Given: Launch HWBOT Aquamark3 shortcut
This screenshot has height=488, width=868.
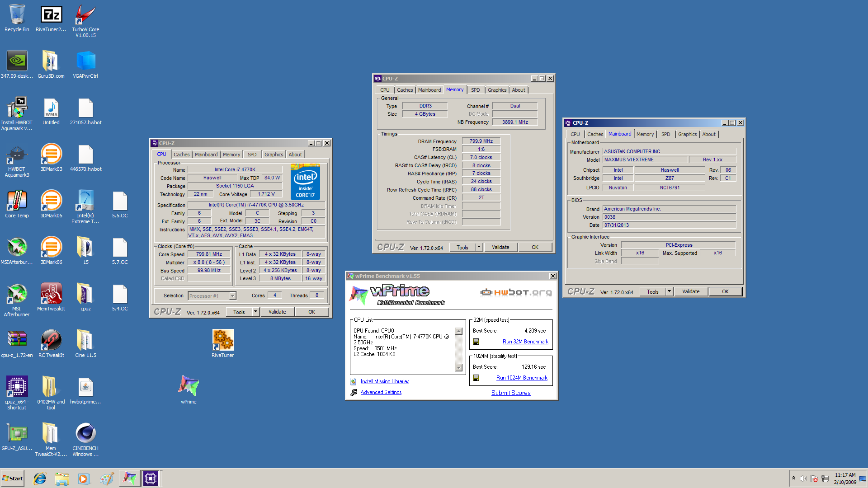Looking at the screenshot, I should (x=17, y=161).
